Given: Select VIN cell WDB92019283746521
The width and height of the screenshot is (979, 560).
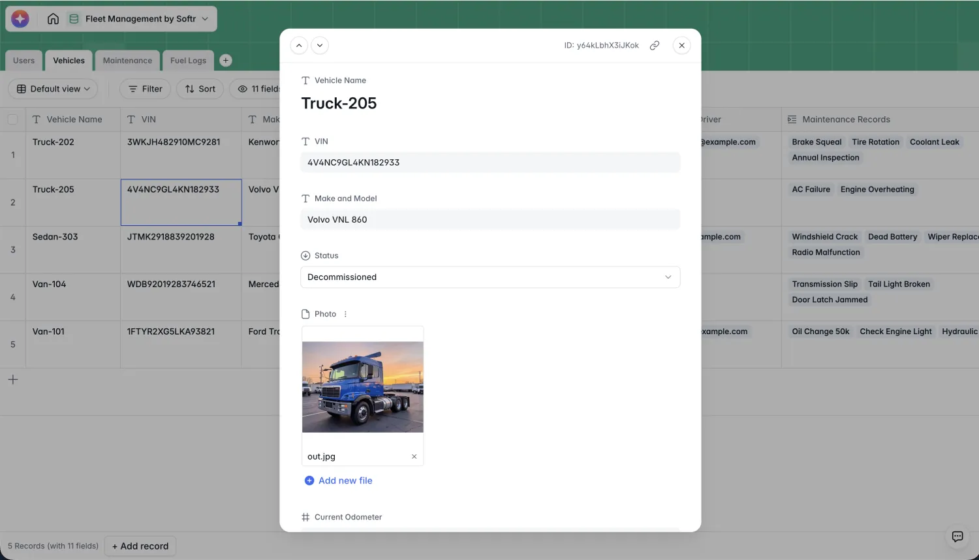Looking at the screenshot, I should pyautogui.click(x=181, y=297).
